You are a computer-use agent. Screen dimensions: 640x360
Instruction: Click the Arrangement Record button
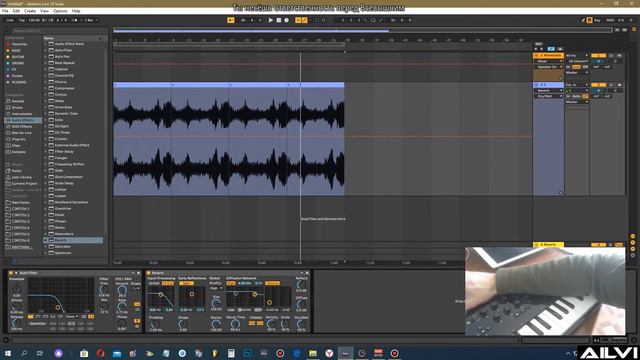[287, 20]
